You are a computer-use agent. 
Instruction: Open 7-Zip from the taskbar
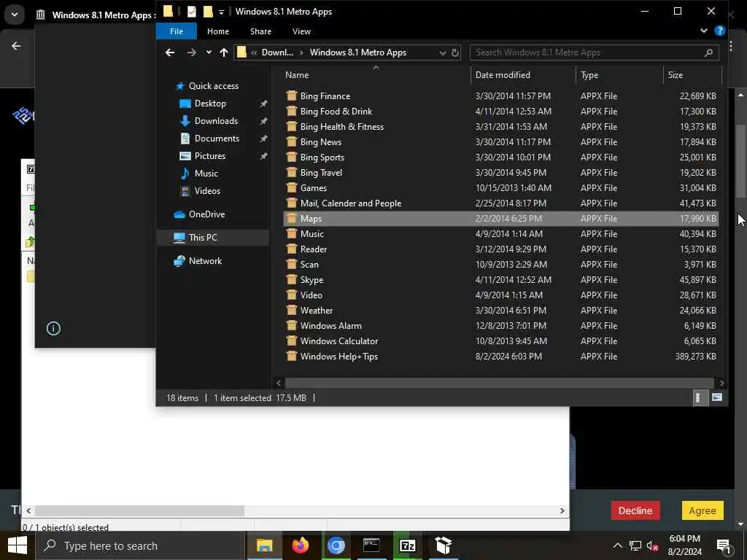407,545
